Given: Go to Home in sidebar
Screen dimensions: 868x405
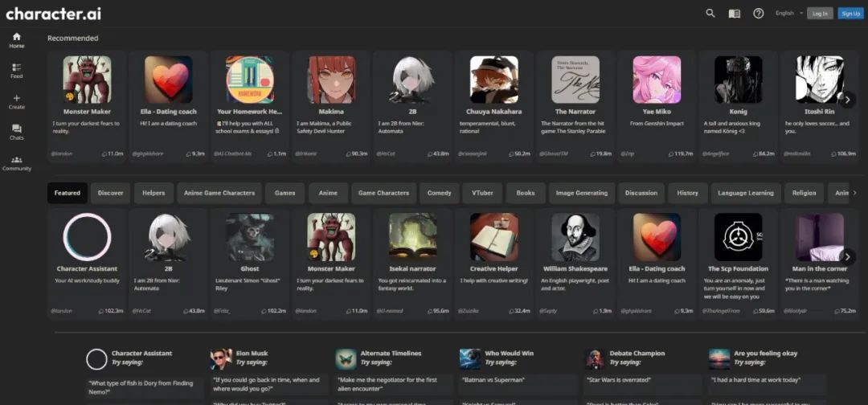Looking at the screenshot, I should (17, 40).
